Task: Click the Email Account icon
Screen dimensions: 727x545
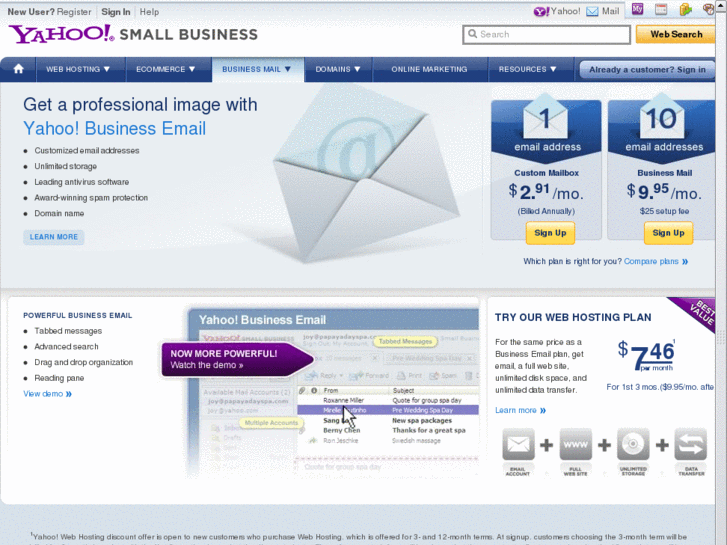Action: click(x=518, y=445)
